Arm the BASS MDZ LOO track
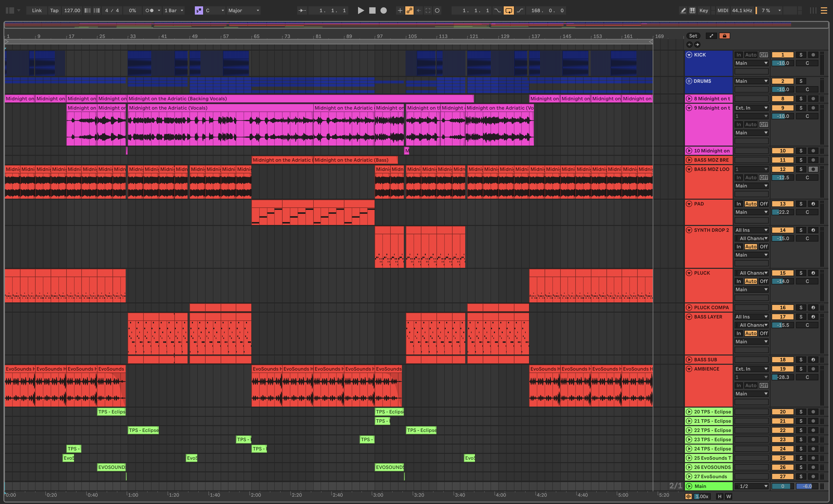 813,169
